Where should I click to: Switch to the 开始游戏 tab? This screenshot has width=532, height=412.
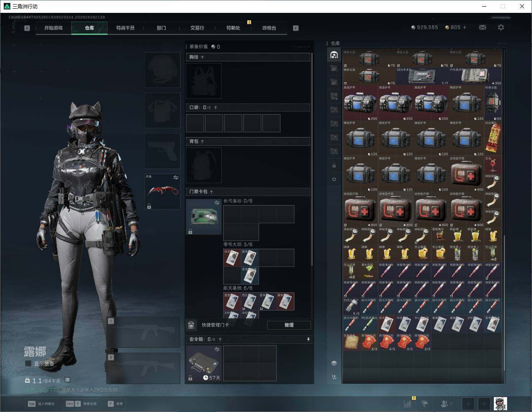click(54, 28)
